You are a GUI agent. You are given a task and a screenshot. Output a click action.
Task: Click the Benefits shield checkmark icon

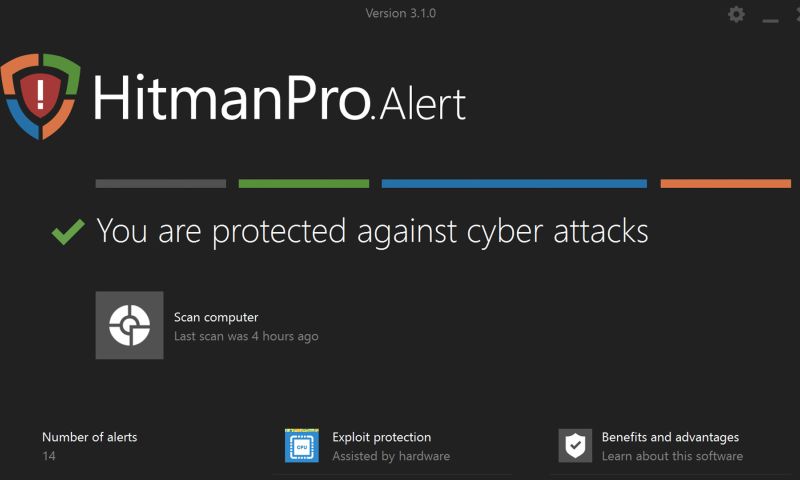point(575,446)
